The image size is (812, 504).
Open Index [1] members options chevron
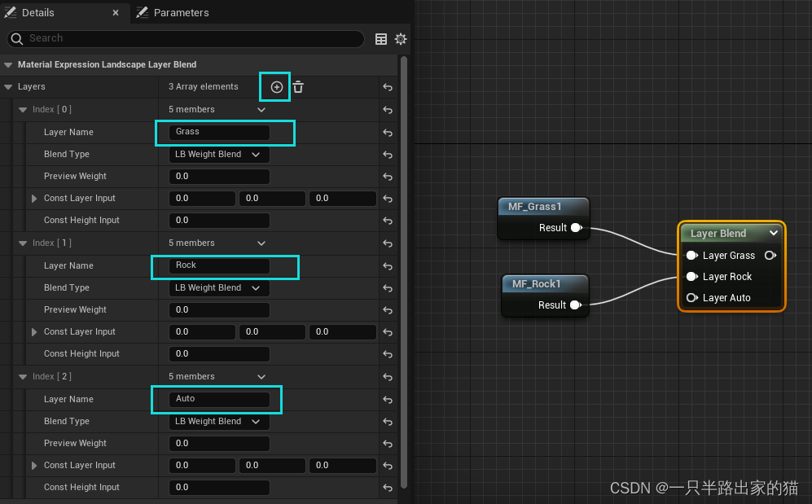pos(261,243)
